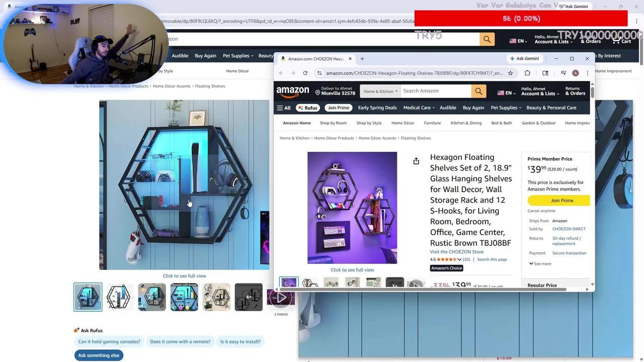The width and height of the screenshot is (644, 362).
Task: Open the Chrome three-dot menu in front window
Action: coord(587,73)
